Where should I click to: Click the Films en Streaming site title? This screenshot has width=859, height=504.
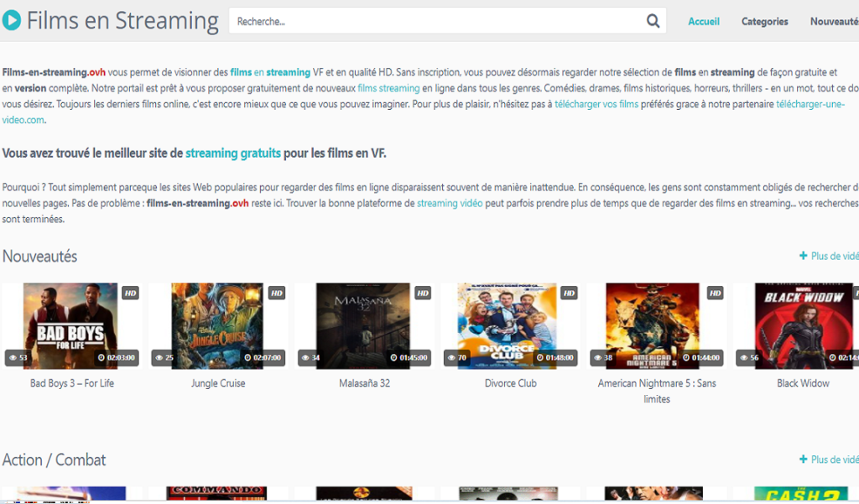coord(122,21)
